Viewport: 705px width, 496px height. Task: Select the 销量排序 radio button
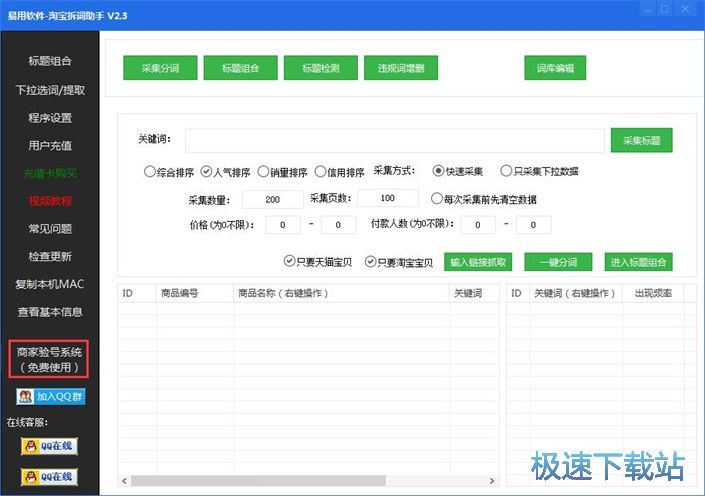(263, 172)
